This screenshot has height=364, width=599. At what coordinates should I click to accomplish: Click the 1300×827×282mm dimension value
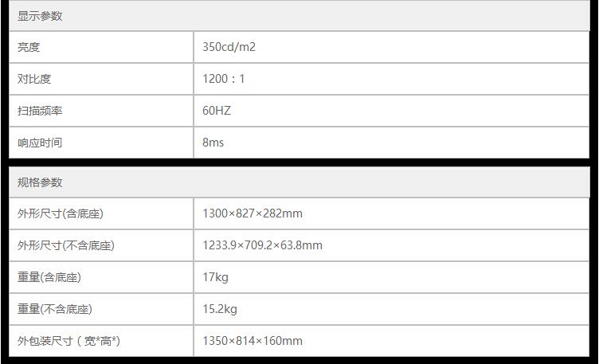(x=253, y=213)
